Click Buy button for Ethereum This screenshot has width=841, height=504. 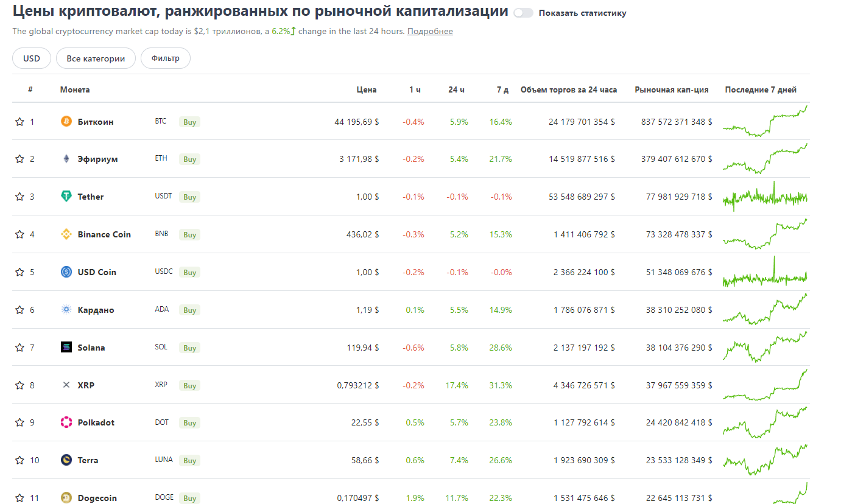coord(189,159)
